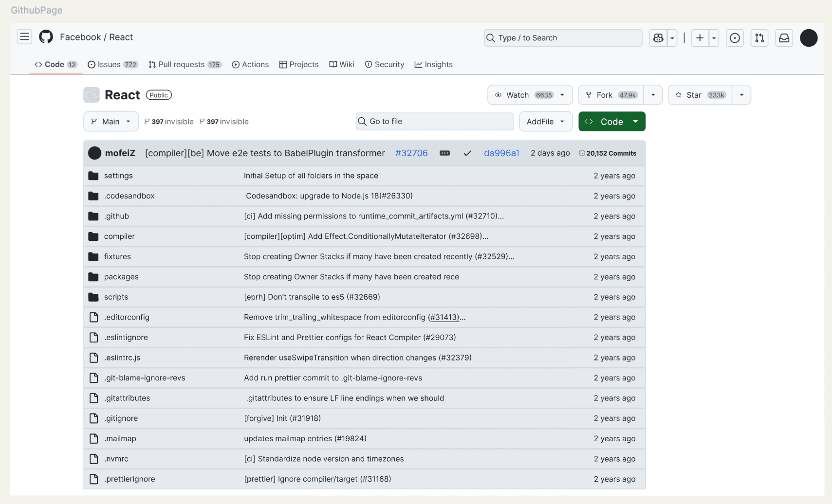Open Copilot dropdown arrow

[x=672, y=38]
